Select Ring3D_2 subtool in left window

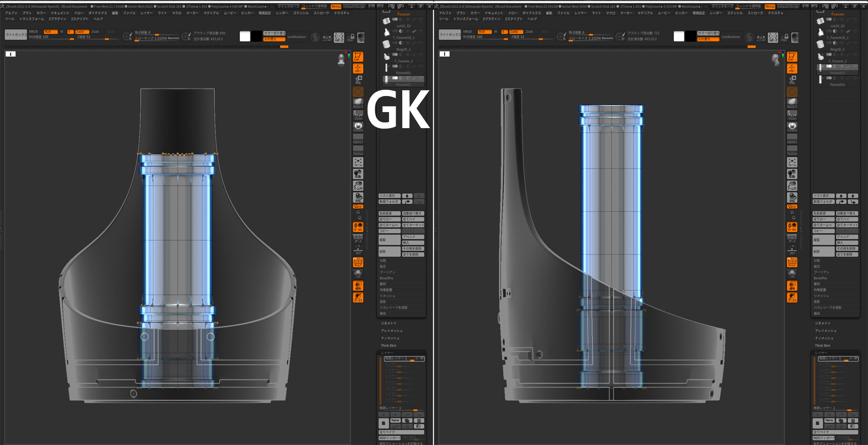[x=403, y=47]
